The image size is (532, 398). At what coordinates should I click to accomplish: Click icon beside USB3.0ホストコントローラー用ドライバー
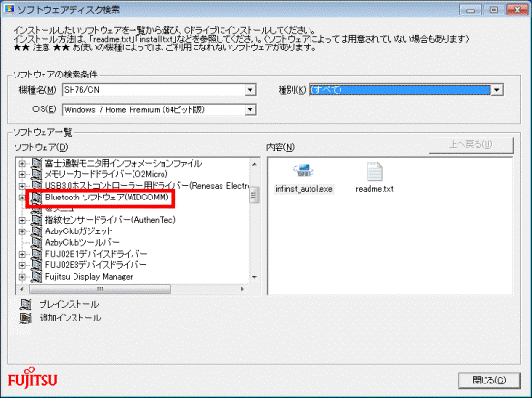click(x=36, y=186)
